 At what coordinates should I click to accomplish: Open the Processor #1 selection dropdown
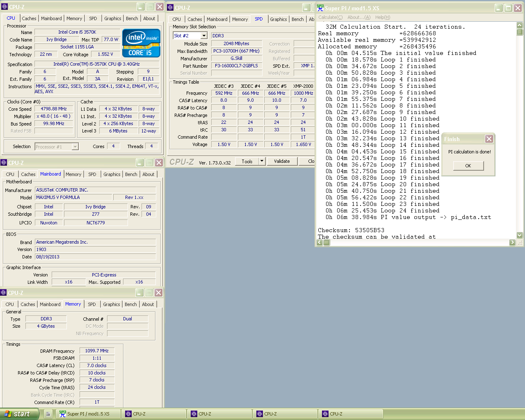(75, 146)
